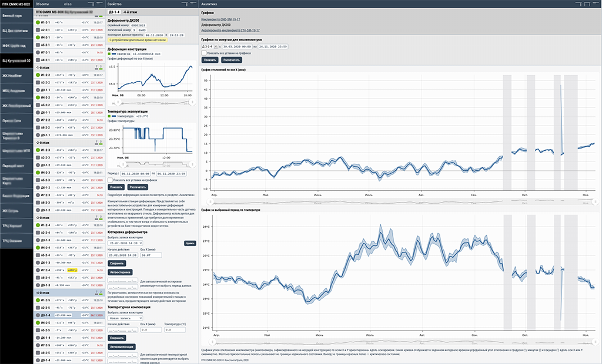Toggle show all setpoints checkbox in Свойства panel
This screenshot has height=364, width=602.
[x=109, y=180]
